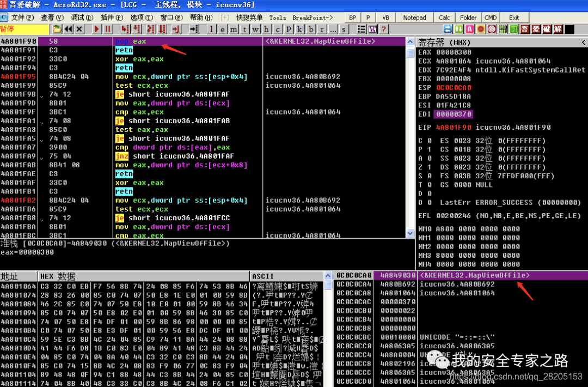Click the CMD button
This screenshot has height=387, width=588.
point(491,17)
